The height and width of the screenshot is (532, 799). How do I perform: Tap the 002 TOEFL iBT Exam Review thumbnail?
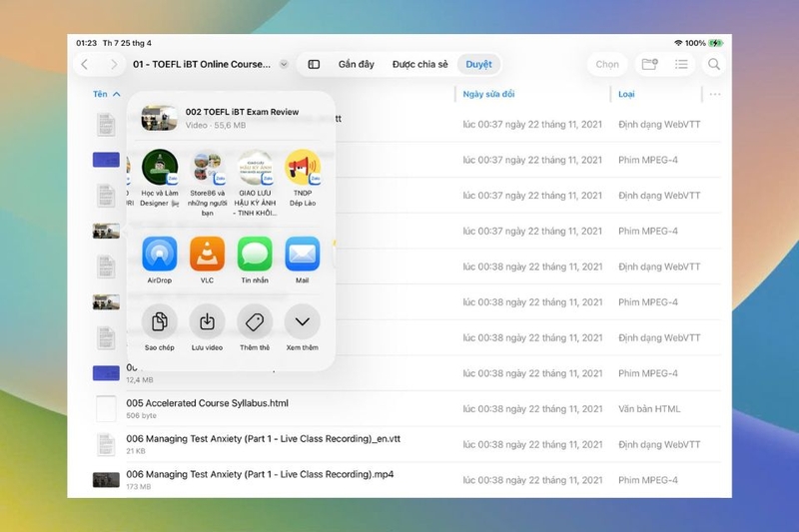[159, 118]
